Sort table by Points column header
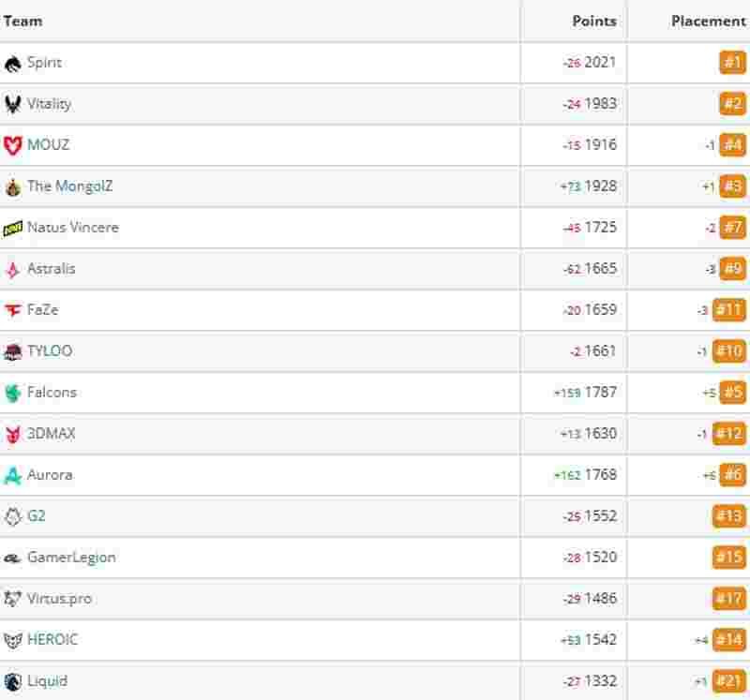Image resolution: width=750 pixels, height=700 pixels. (x=594, y=21)
